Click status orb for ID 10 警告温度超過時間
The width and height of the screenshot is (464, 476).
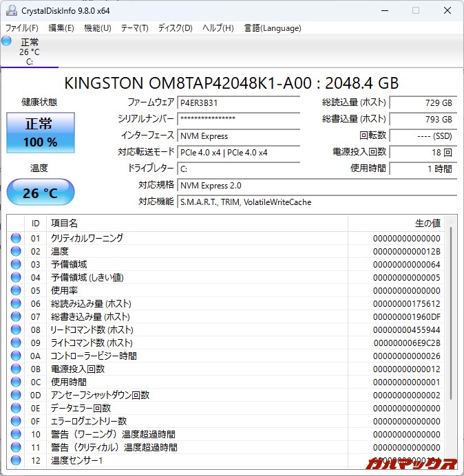tap(16, 434)
